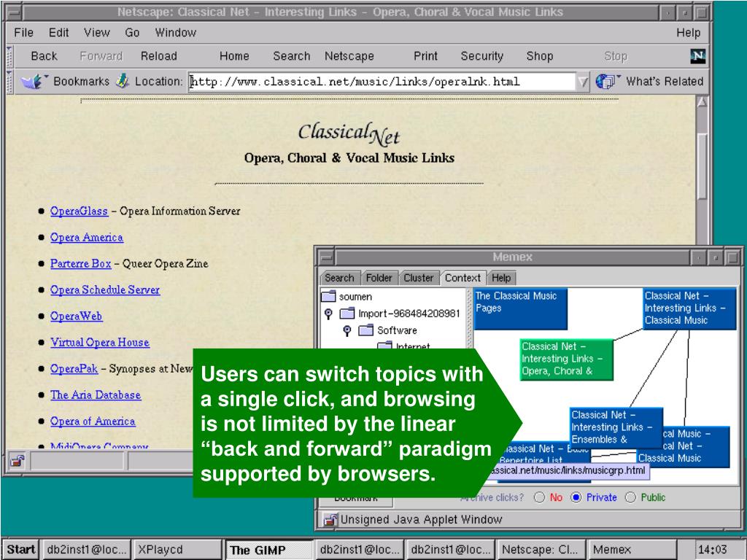747x560 pixels.
Task: Open The Aria Database link
Action: pyautogui.click(x=96, y=394)
